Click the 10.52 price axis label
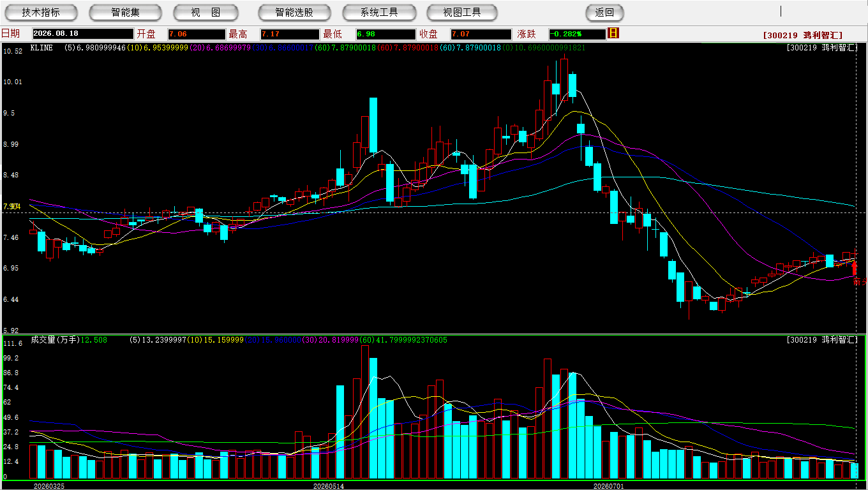 click(x=13, y=51)
